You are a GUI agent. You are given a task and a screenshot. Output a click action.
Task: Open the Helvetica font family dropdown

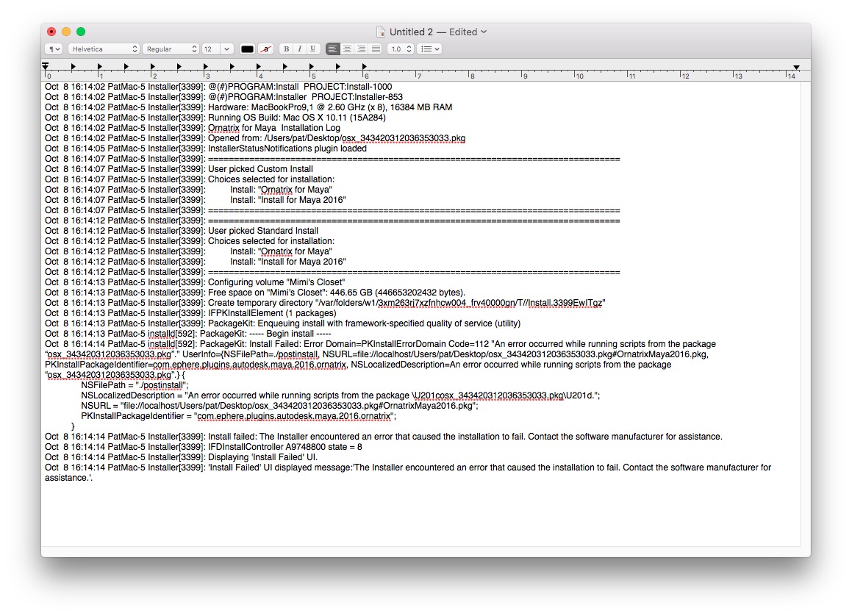click(x=103, y=49)
